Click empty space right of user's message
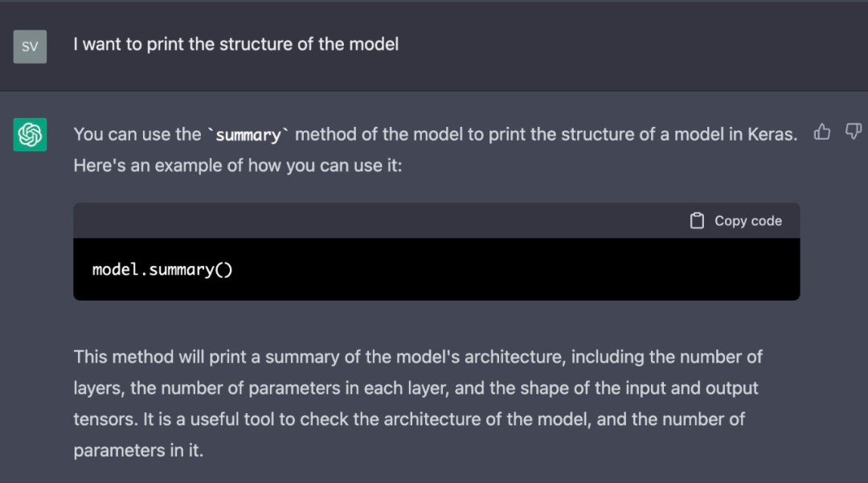Viewport: 868px width, 483px height. [627, 45]
